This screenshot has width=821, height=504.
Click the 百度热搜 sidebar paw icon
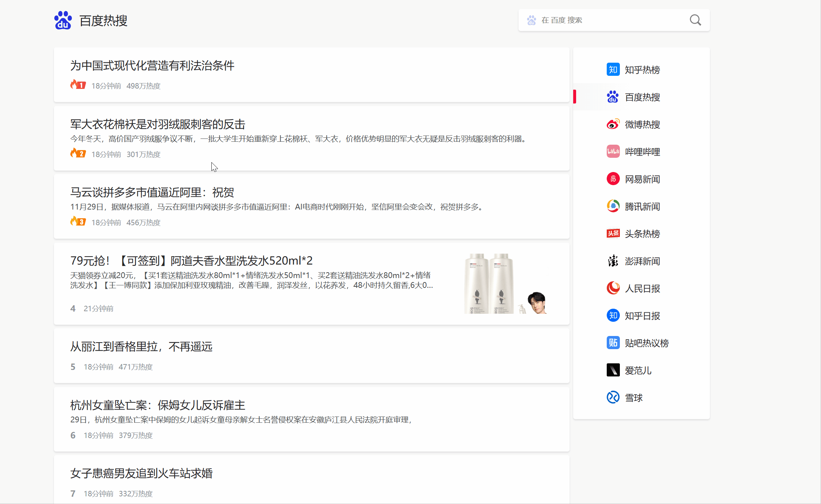coord(613,97)
